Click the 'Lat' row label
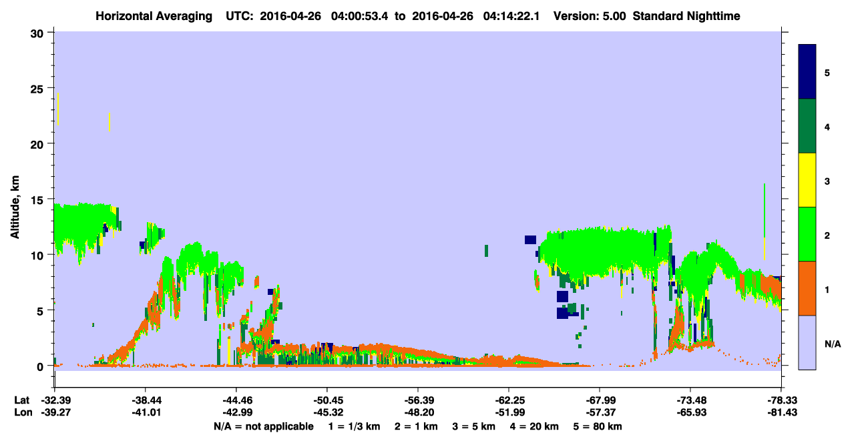The height and width of the screenshot is (445, 868). coord(21,400)
